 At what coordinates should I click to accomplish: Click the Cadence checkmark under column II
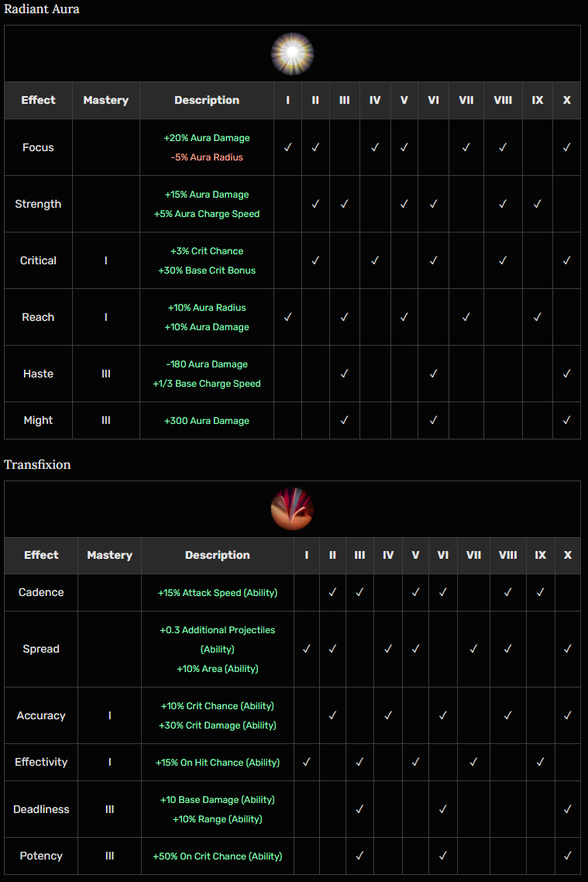332,592
